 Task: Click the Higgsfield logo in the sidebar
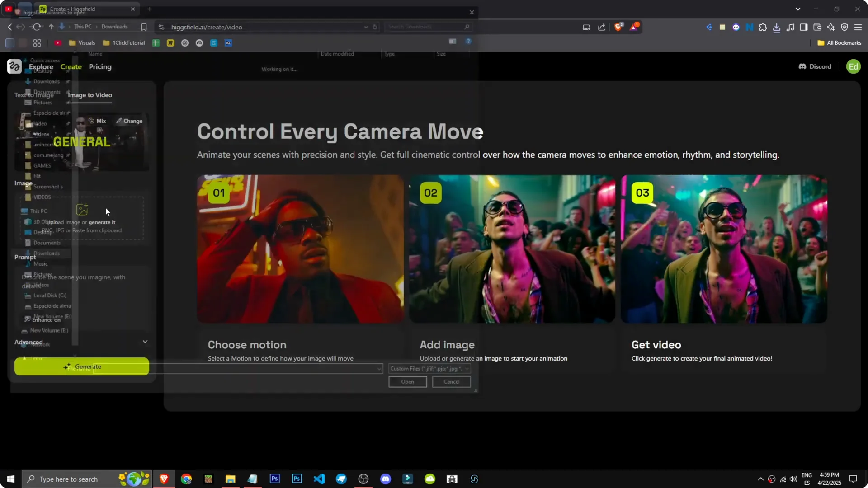click(14, 66)
